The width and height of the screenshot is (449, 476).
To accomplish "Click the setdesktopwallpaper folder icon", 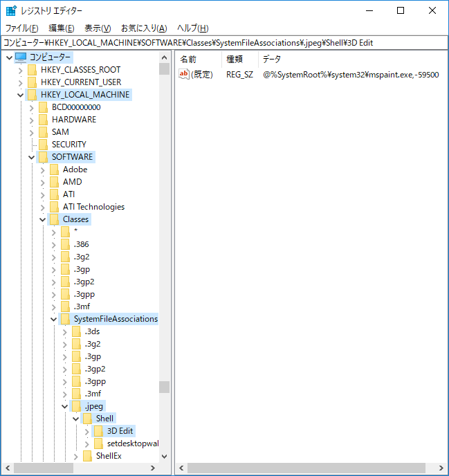I will coord(98,443).
